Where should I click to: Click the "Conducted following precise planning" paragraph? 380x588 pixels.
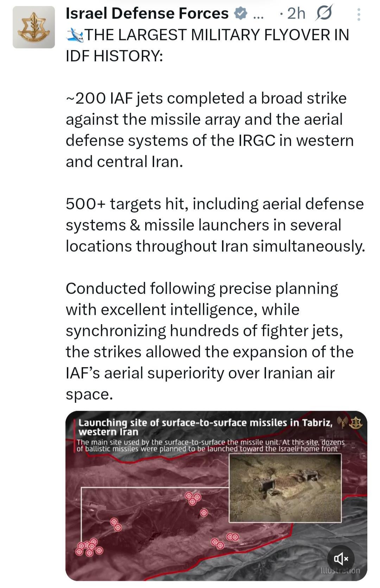tap(209, 341)
